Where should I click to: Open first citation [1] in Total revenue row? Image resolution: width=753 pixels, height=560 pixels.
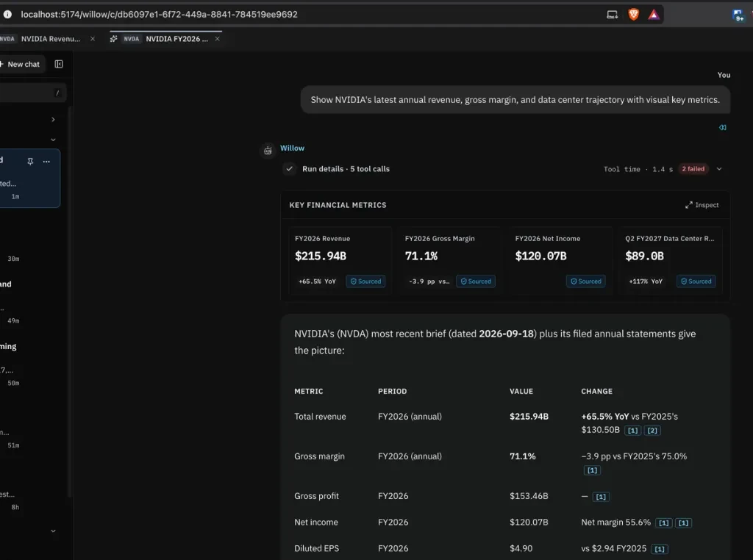[633, 431]
